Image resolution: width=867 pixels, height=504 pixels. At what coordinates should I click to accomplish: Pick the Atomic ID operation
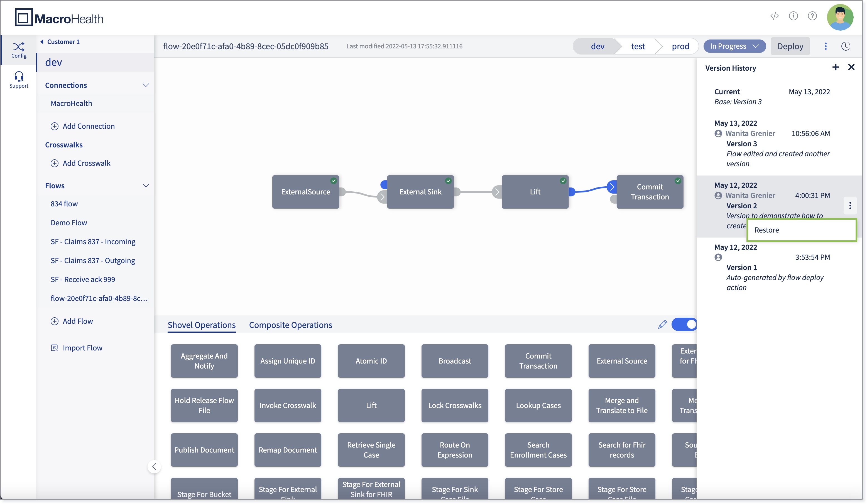point(371,361)
